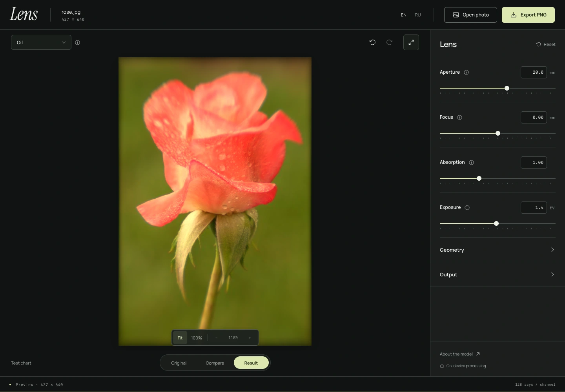565x392 pixels.
Task: Switch to the Compare view
Action: [x=215, y=363]
